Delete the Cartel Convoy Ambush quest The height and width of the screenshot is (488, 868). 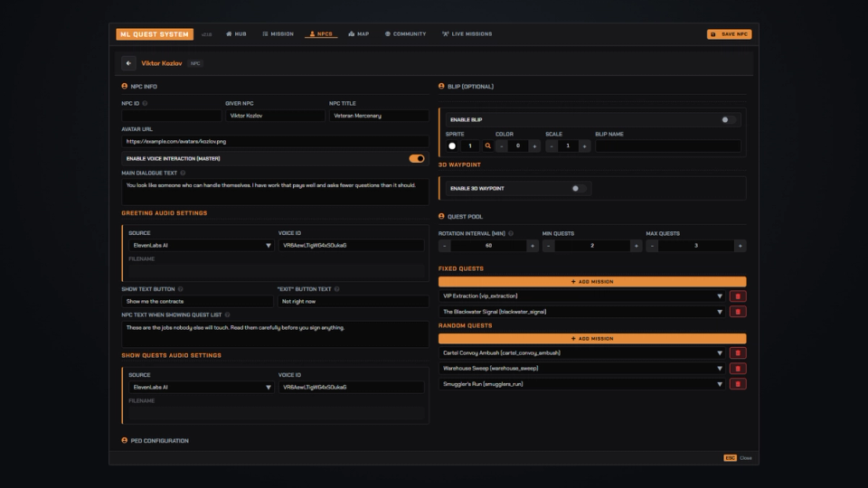tap(738, 353)
